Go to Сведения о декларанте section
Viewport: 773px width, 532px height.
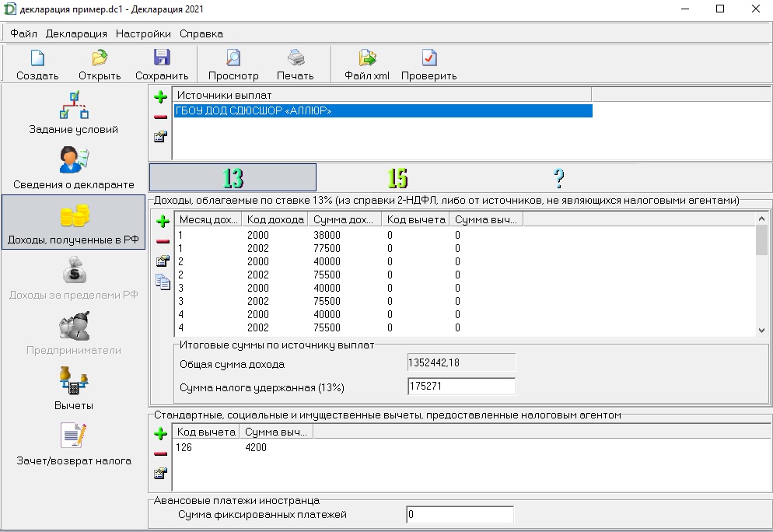[74, 168]
